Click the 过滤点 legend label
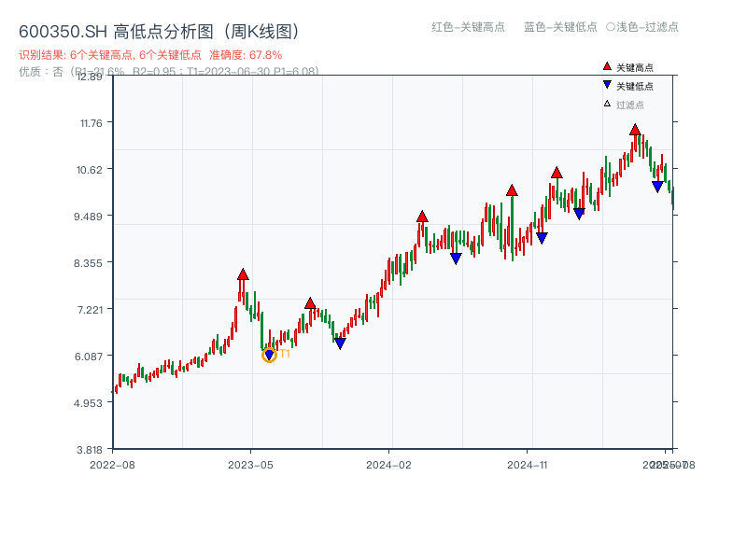 [629, 105]
